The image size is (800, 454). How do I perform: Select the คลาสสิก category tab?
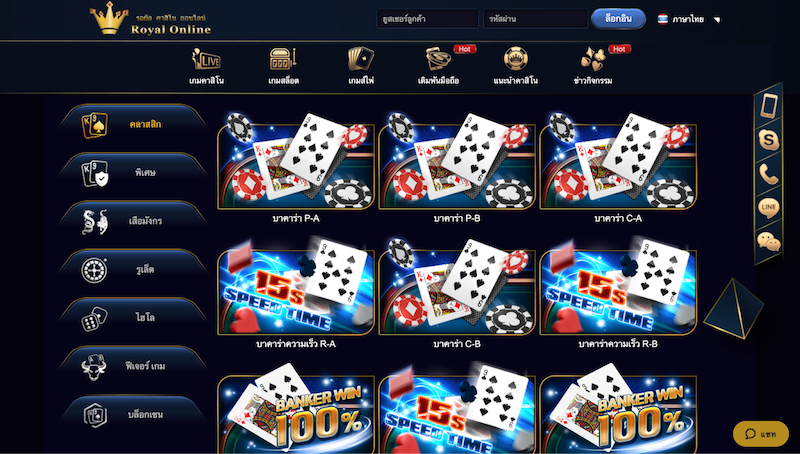[133, 124]
